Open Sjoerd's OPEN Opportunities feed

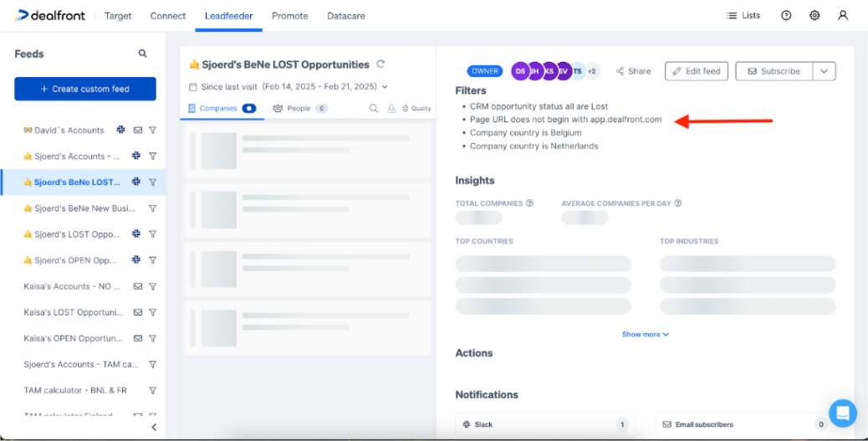point(72,260)
